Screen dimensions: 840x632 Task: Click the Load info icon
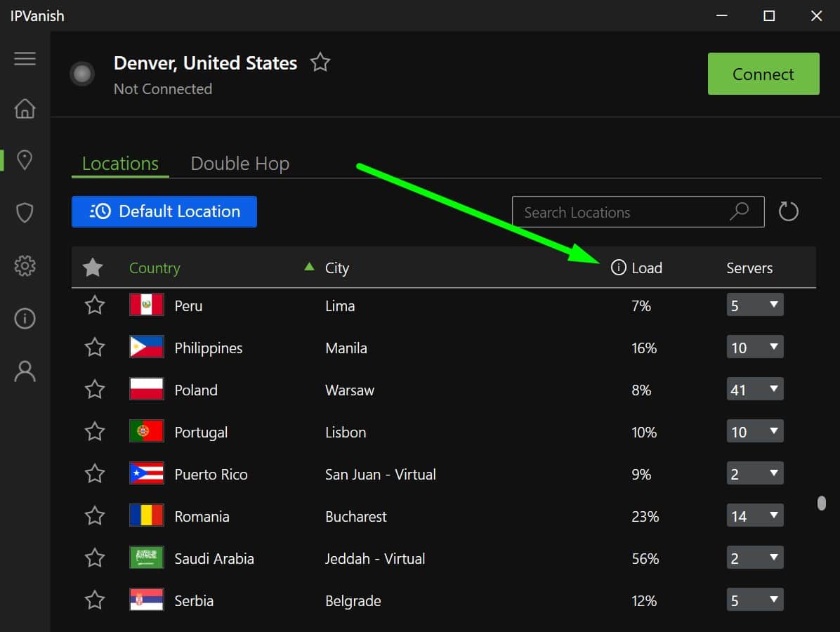pyautogui.click(x=618, y=268)
